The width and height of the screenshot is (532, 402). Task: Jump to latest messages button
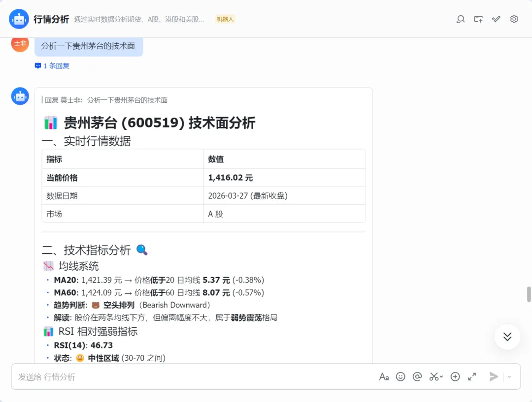507,337
